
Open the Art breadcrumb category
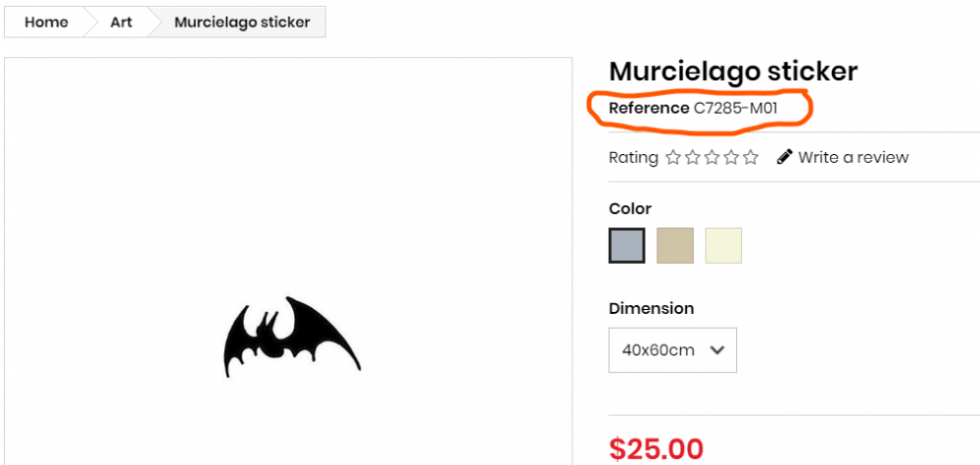tap(121, 23)
